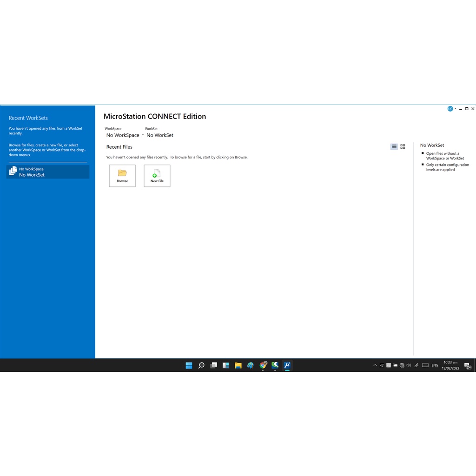The width and height of the screenshot is (476, 476).
Task: Open the clock and date calendar
Action: 450,365
